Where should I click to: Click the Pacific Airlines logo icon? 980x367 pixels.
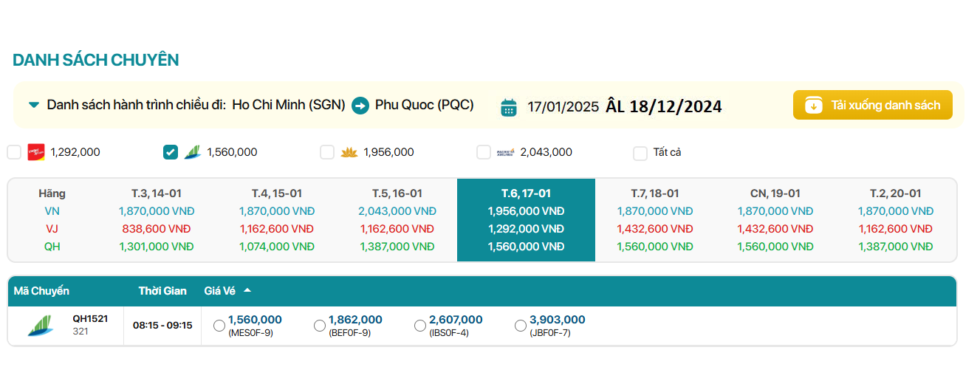[505, 152]
